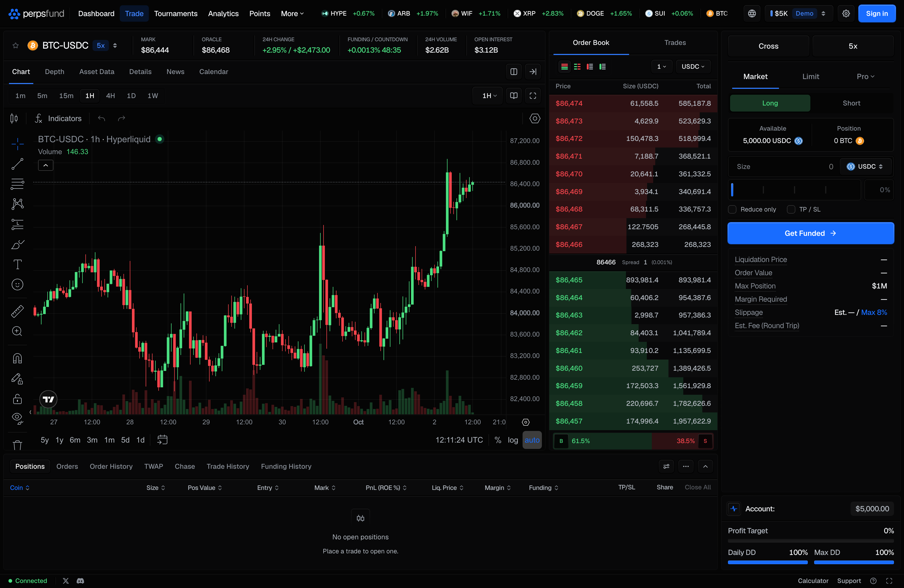Click the Get Funded button
This screenshot has height=588, width=904.
[811, 233]
